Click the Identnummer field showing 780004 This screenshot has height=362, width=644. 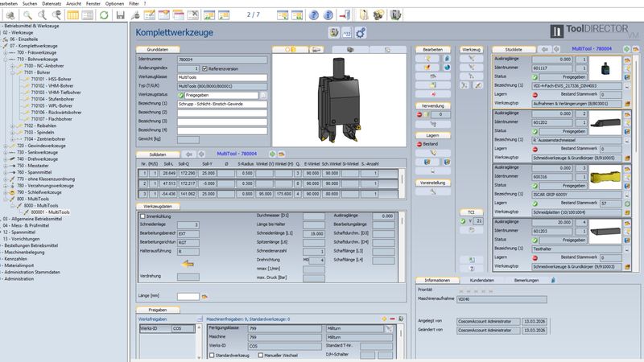[x=222, y=60]
